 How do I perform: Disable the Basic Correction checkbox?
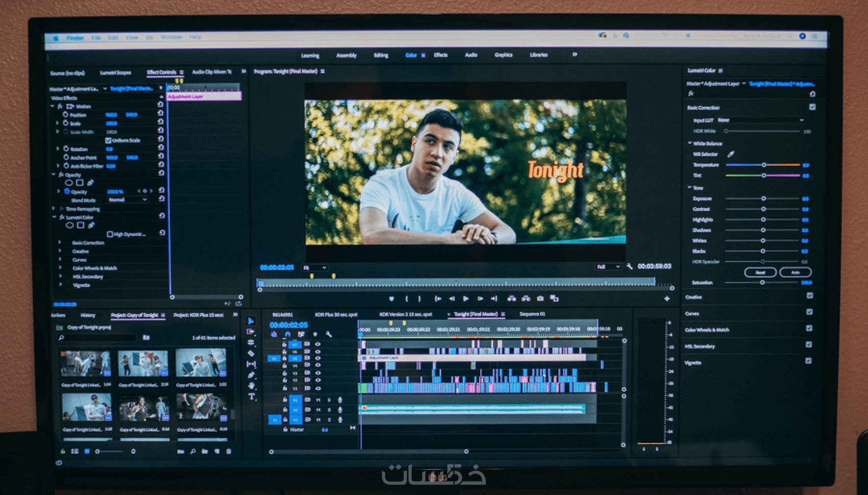tap(812, 107)
